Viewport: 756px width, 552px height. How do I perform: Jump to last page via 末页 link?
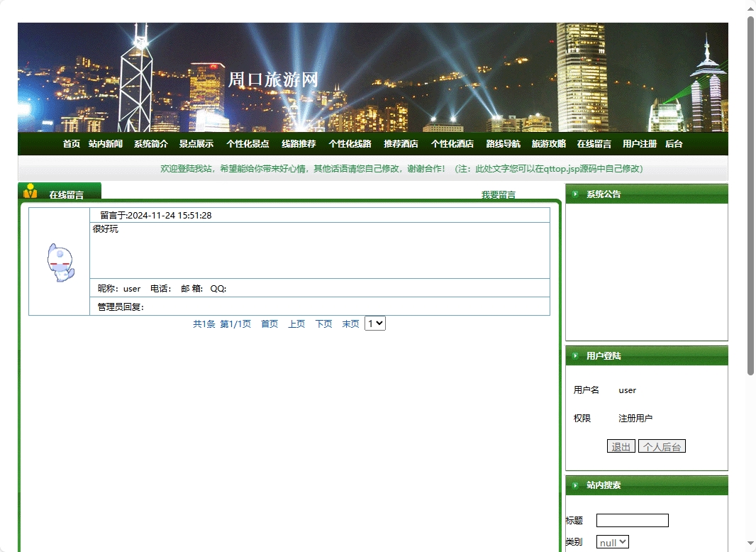click(x=350, y=323)
